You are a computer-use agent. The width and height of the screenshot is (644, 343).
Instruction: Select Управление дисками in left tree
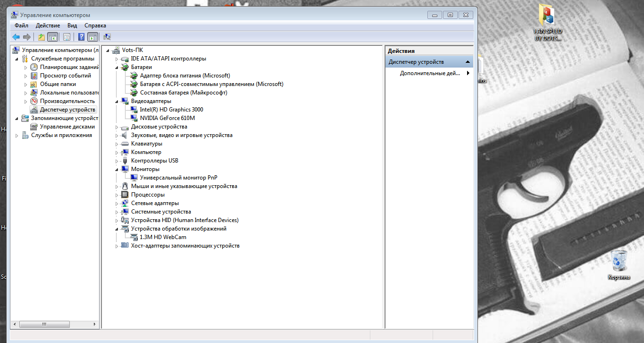click(x=67, y=127)
